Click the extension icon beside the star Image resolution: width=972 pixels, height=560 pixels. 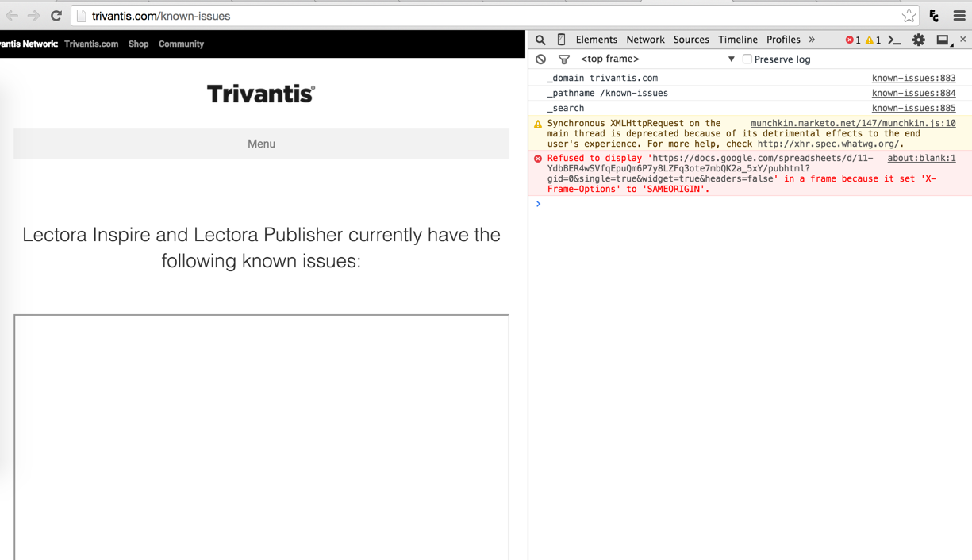coord(934,16)
